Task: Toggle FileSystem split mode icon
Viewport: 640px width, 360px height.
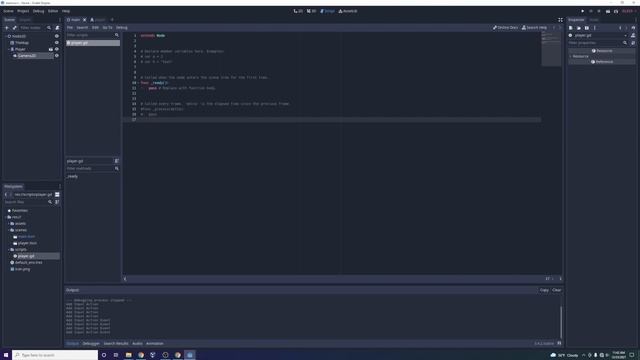Action: tap(57, 195)
